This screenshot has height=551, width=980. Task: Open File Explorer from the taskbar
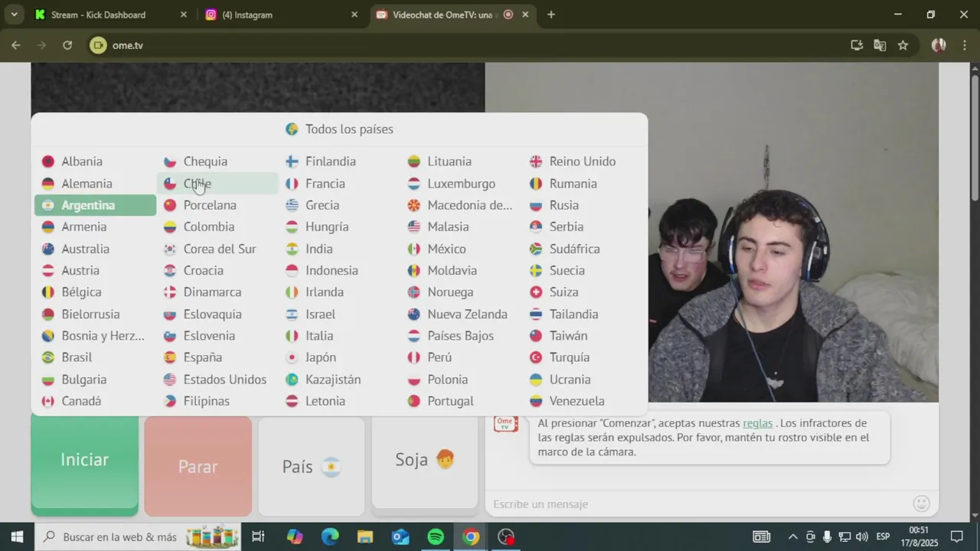point(365,536)
